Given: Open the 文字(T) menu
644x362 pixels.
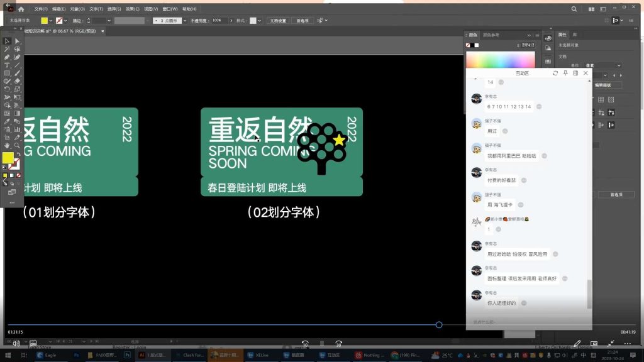Looking at the screenshot, I should (x=96, y=9).
